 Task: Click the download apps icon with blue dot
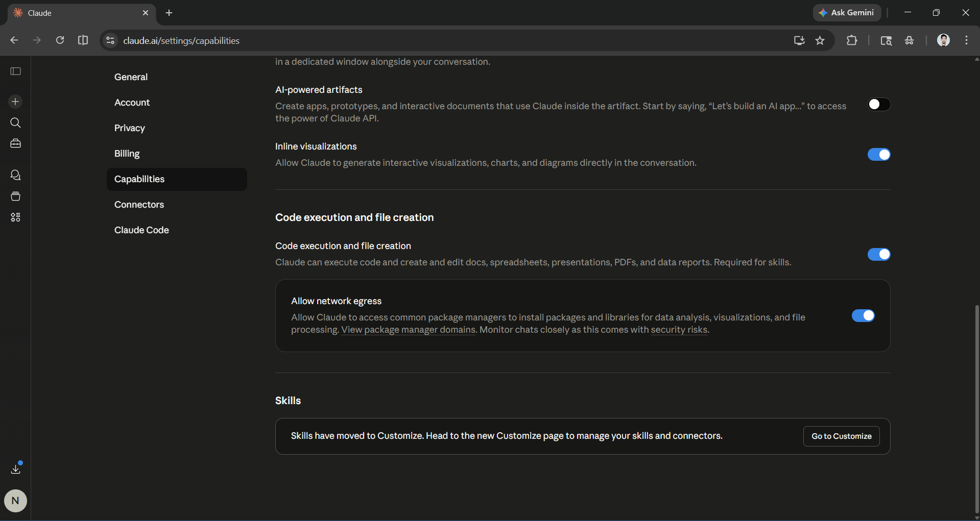click(x=16, y=468)
